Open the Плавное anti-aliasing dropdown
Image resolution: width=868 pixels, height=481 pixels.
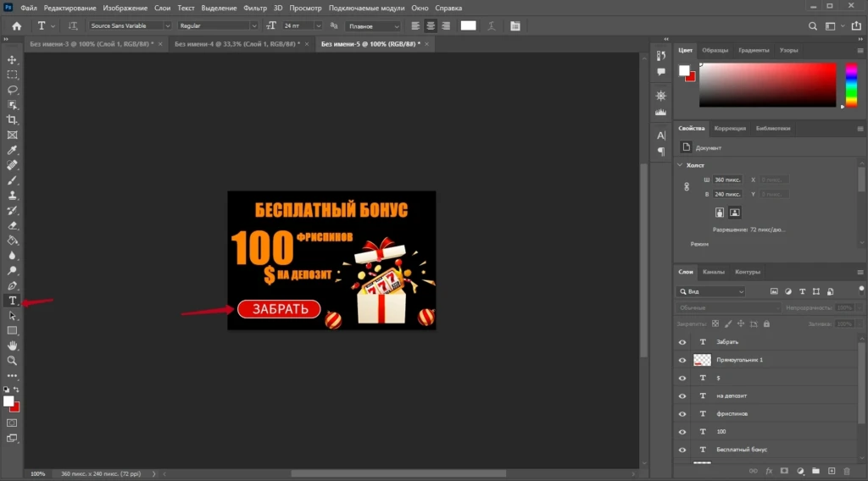point(373,26)
